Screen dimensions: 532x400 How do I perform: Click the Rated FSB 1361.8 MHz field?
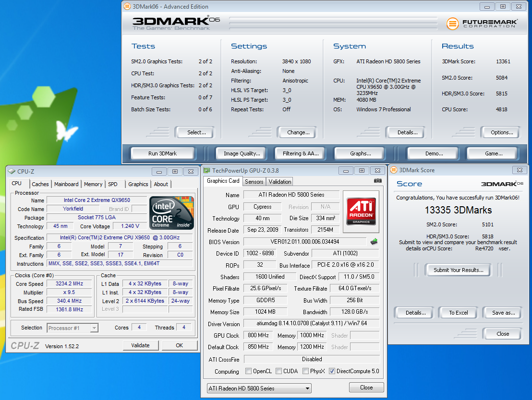(69, 309)
